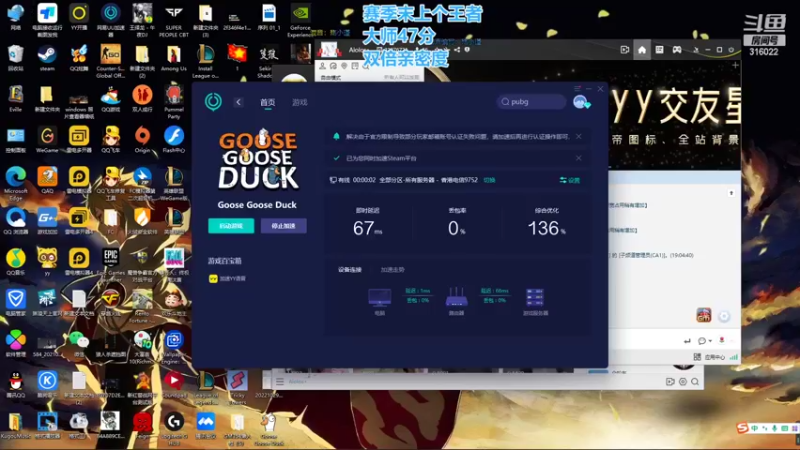Switch to the 游戏 games tab
The image size is (800, 450).
coord(299,102)
